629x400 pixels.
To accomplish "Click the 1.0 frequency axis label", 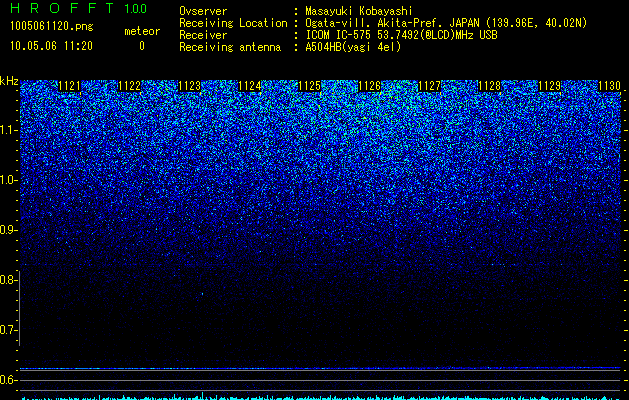I will point(8,180).
